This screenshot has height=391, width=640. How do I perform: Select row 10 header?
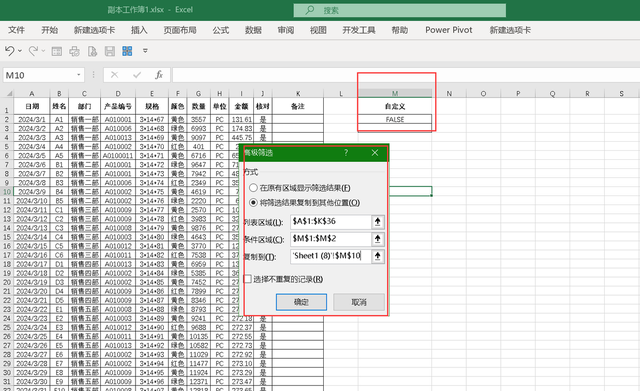pyautogui.click(x=7, y=191)
